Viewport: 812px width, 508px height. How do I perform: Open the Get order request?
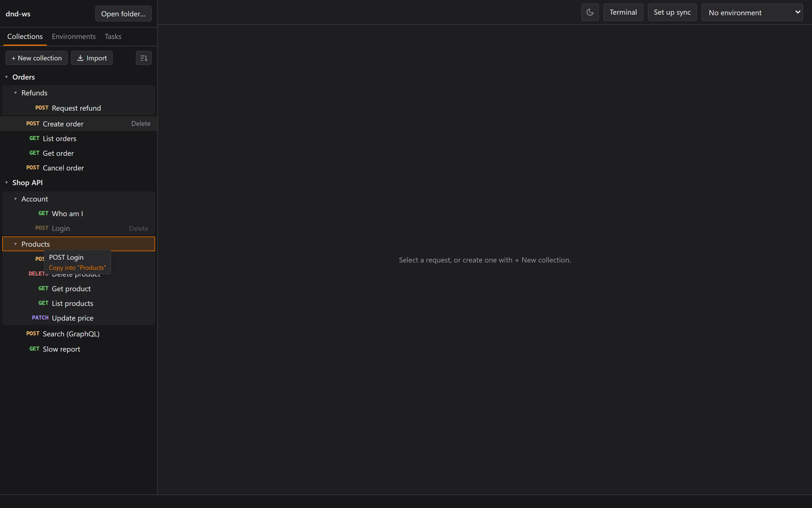pos(78,153)
